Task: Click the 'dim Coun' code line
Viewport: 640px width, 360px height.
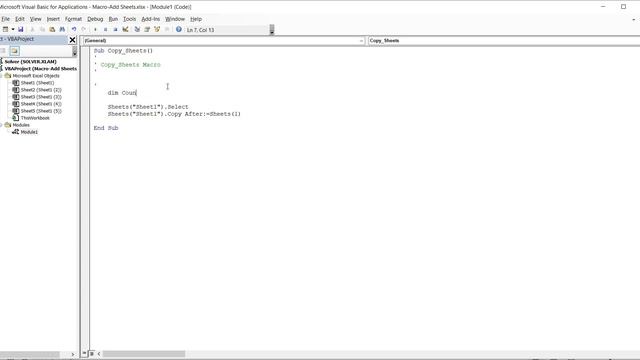Action: click(122, 93)
